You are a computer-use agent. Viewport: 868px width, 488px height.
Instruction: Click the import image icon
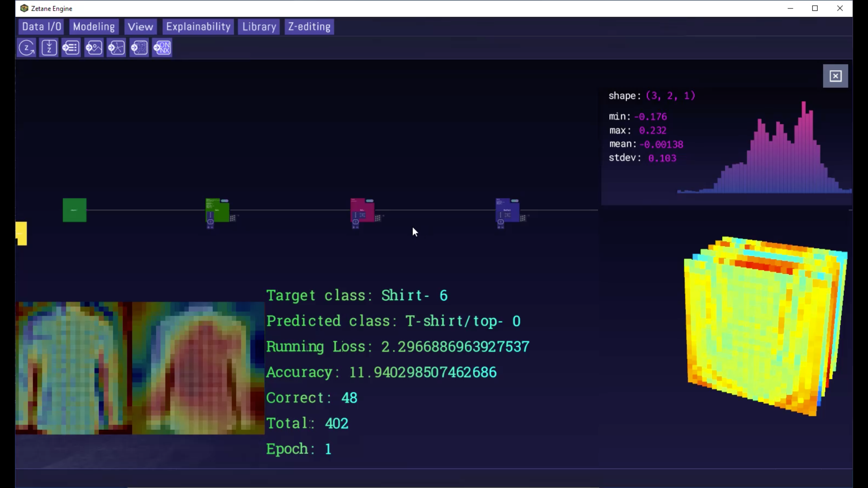click(x=94, y=48)
